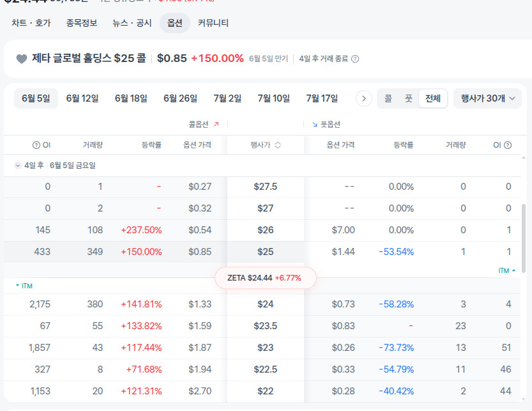Select the 6월 12일 expiry date
Viewport: 532px width, 411px height.
coord(82,98)
